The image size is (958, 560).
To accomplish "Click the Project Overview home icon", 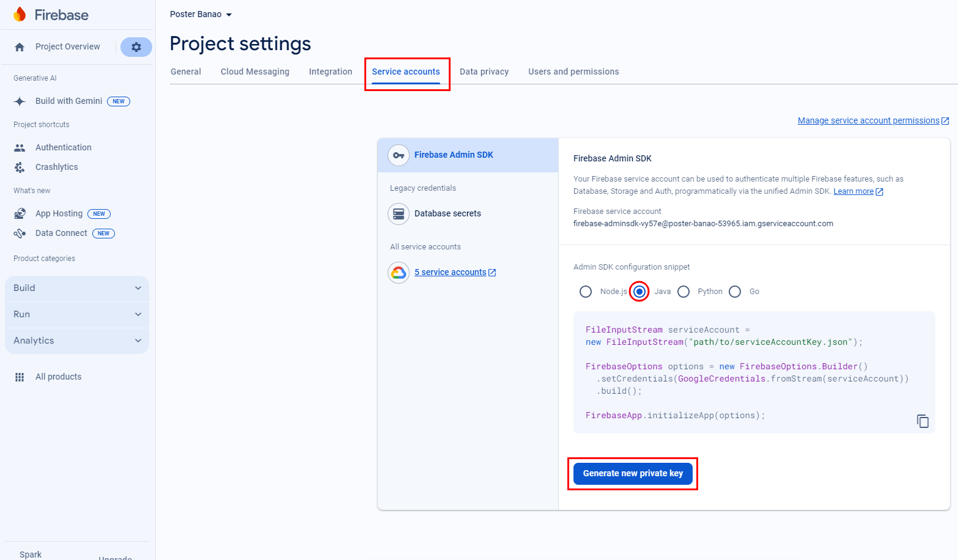I will tap(20, 47).
